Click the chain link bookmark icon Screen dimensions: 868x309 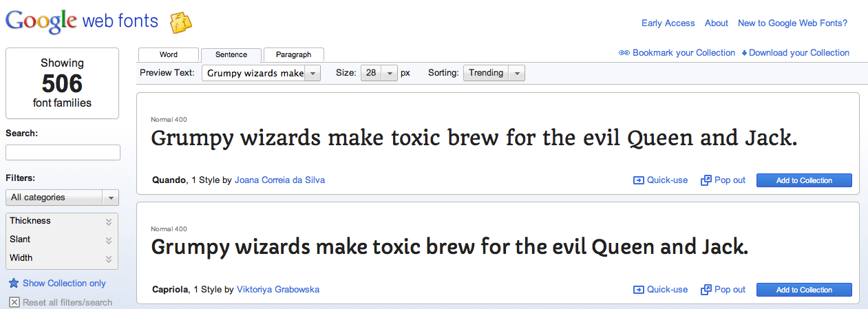(624, 53)
